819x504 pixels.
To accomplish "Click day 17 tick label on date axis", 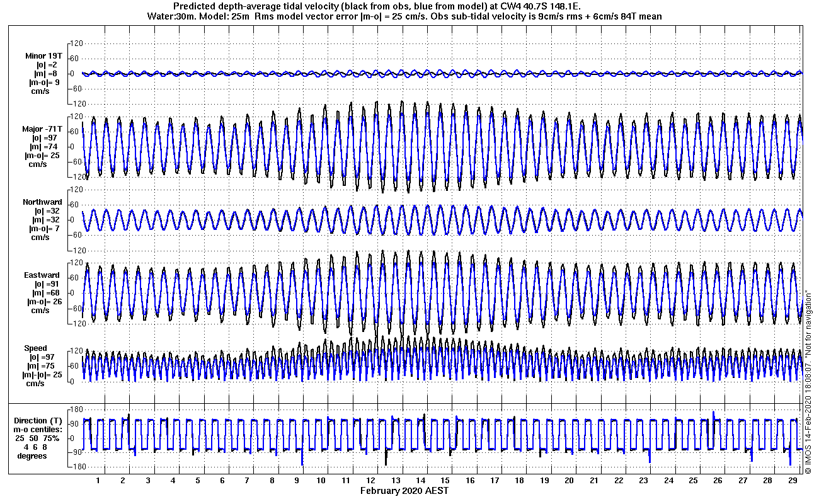I will click(495, 481).
